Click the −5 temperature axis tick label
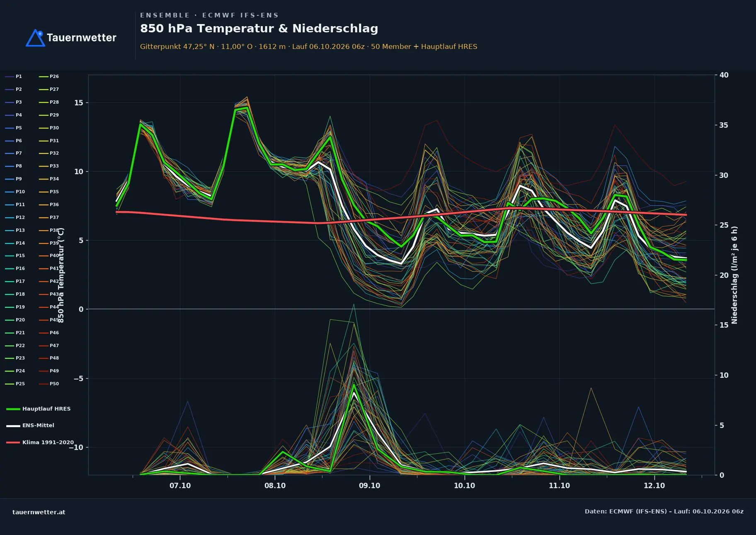The width and height of the screenshot is (756, 535). 78,379
